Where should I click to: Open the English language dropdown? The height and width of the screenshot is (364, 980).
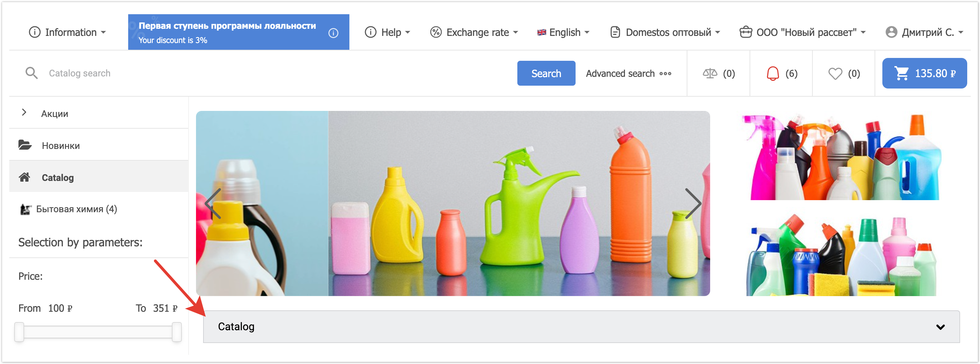[563, 33]
